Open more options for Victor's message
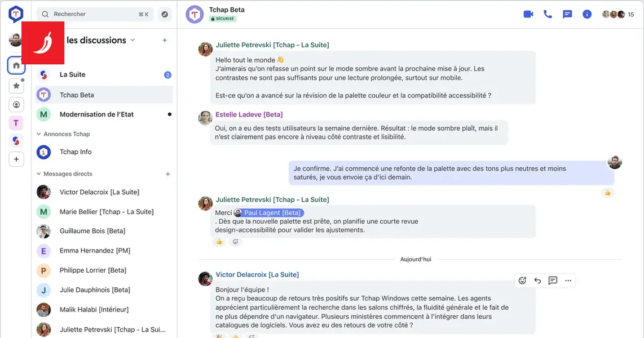Image resolution: width=644 pixels, height=338 pixels. [568, 281]
